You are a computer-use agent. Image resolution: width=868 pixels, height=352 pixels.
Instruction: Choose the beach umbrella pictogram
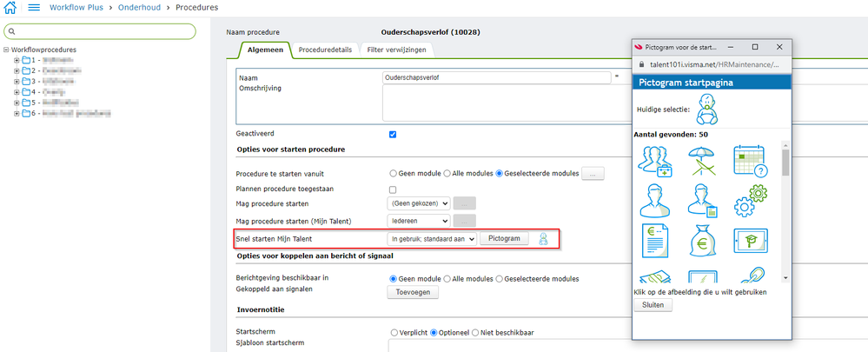point(701,161)
